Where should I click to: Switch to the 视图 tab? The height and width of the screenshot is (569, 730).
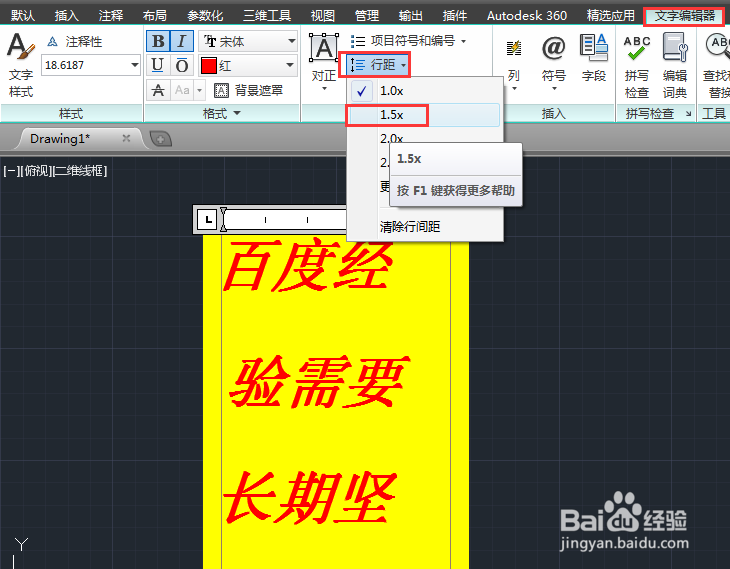click(x=323, y=15)
